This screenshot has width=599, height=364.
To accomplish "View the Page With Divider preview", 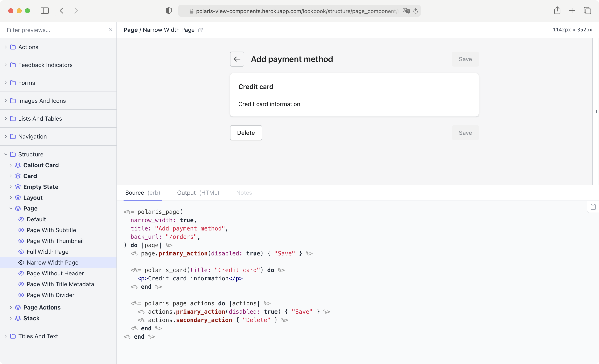I will (51, 295).
